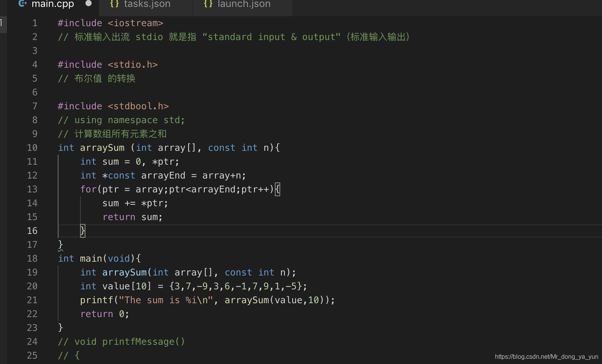This screenshot has width=602, height=364.
Task: Click line number 16 in the gutter
Action: tap(32, 230)
